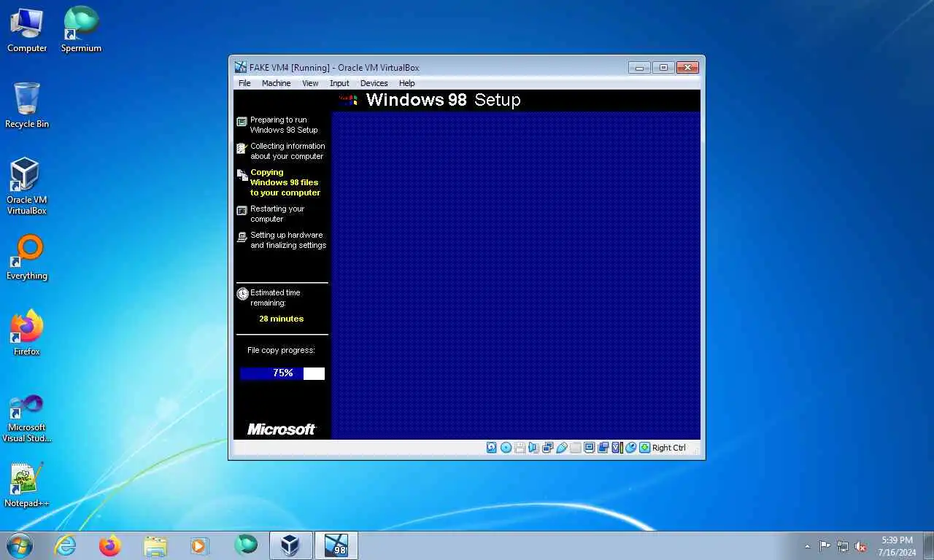The height and width of the screenshot is (560, 934).
Task: Select the Firefox desktop shortcut
Action: pyautogui.click(x=27, y=333)
